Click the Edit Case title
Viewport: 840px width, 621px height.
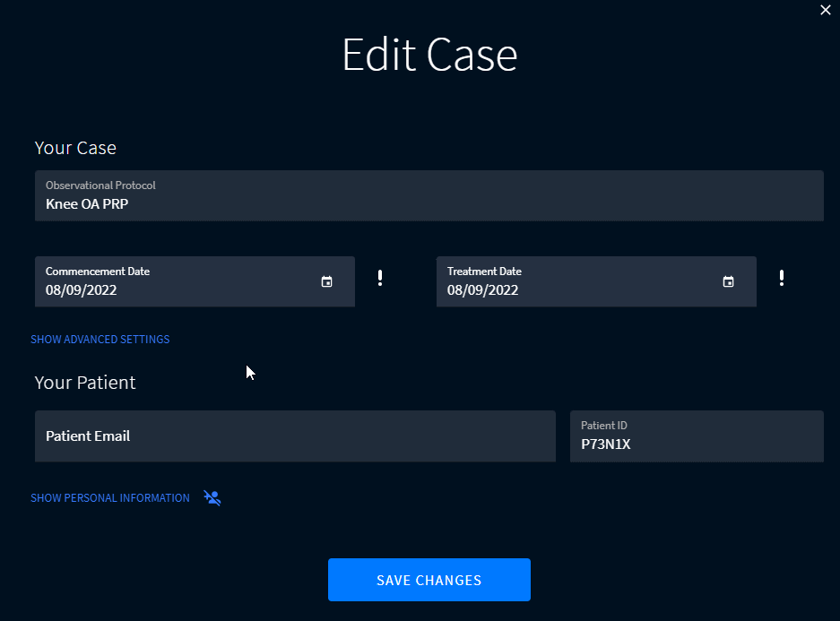(x=429, y=55)
